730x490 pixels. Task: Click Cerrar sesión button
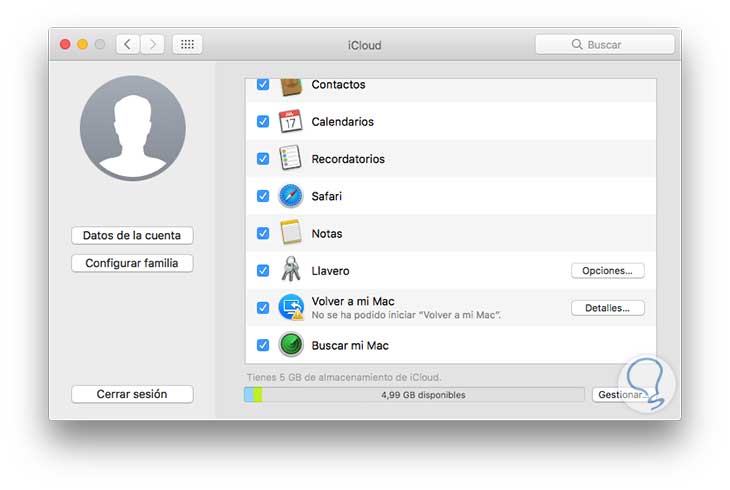point(132,394)
